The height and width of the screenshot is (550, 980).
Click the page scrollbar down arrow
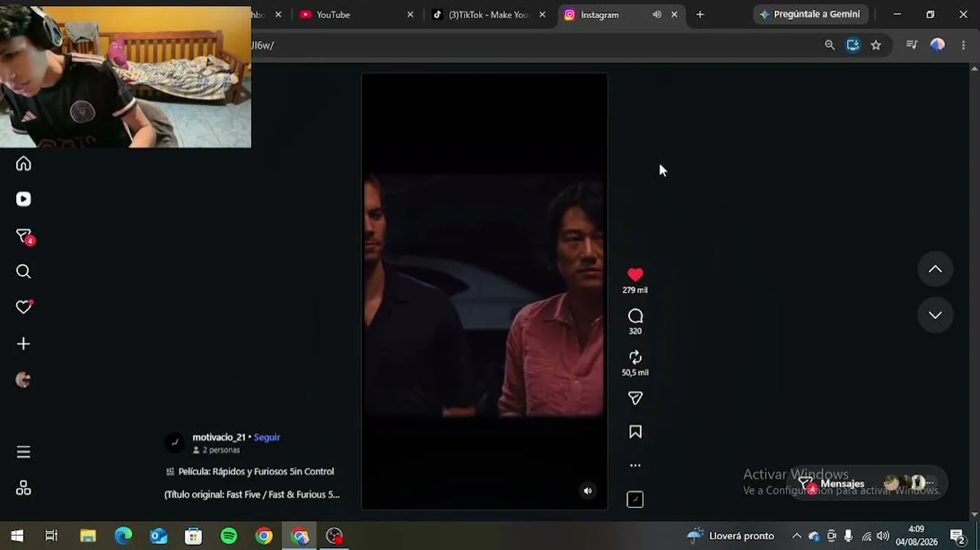coord(975,515)
